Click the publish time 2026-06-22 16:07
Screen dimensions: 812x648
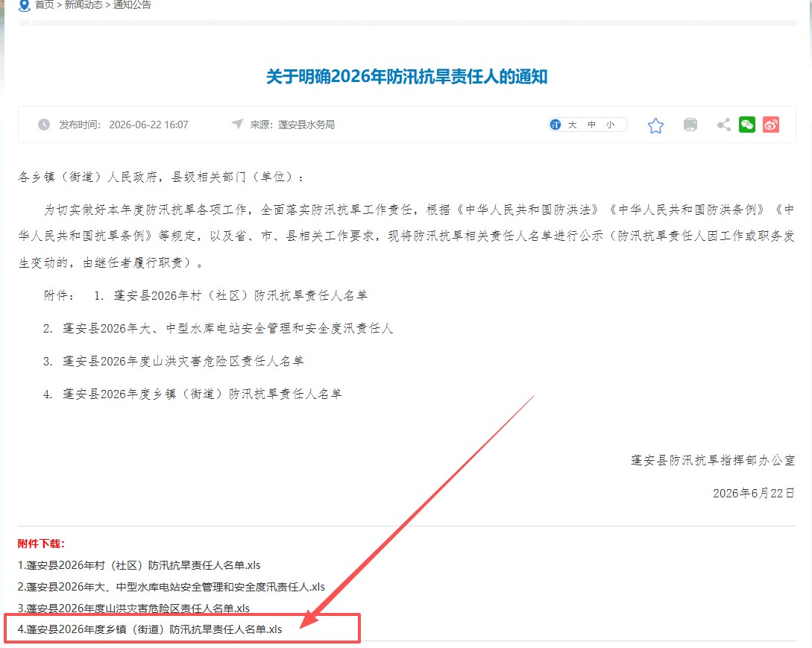coord(148,125)
